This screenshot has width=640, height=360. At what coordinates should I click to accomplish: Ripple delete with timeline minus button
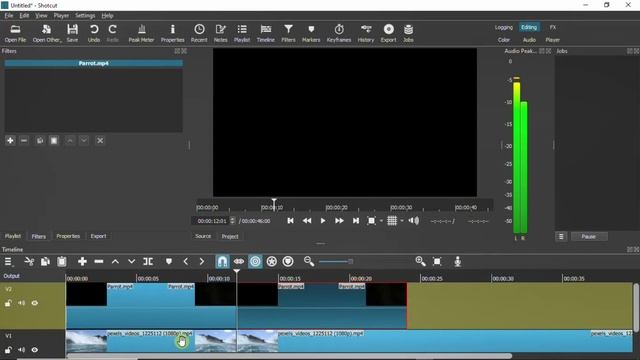(x=99, y=262)
